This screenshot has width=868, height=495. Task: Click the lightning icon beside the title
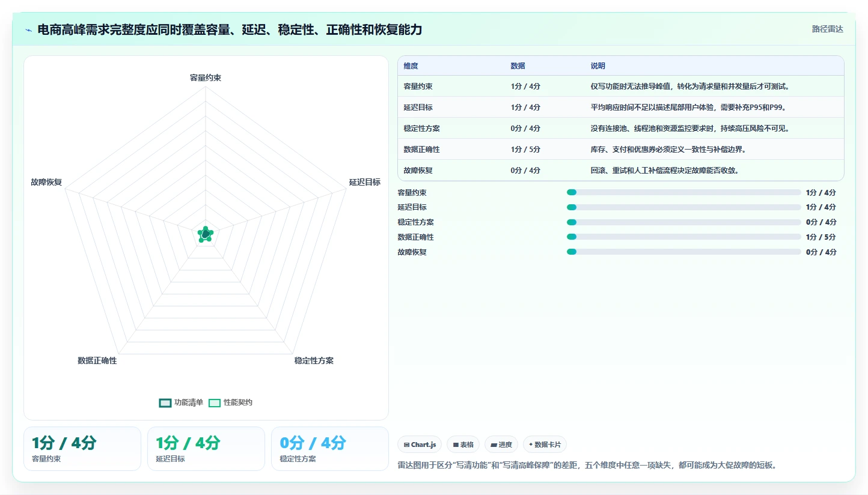coord(29,30)
